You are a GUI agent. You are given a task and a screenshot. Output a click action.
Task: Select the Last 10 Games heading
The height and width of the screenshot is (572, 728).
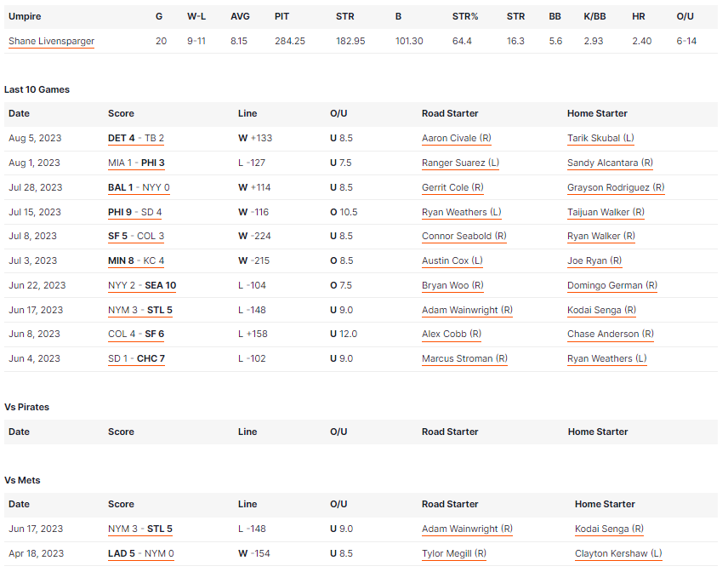click(x=37, y=89)
